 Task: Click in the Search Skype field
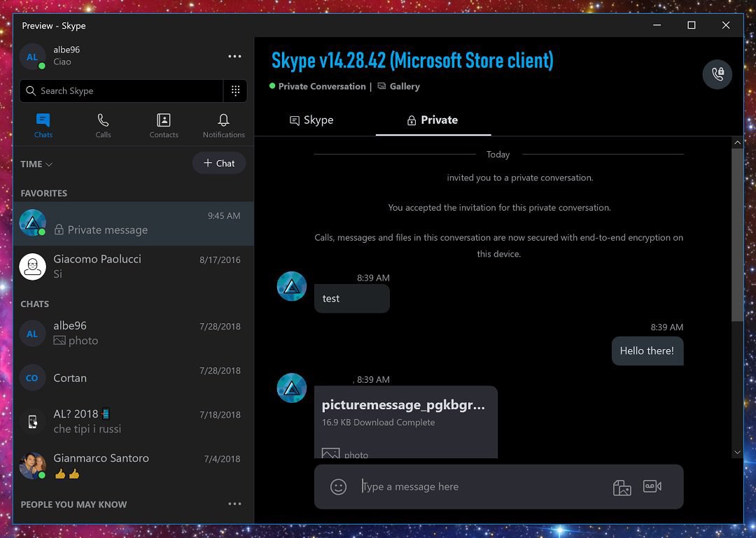pyautogui.click(x=122, y=91)
